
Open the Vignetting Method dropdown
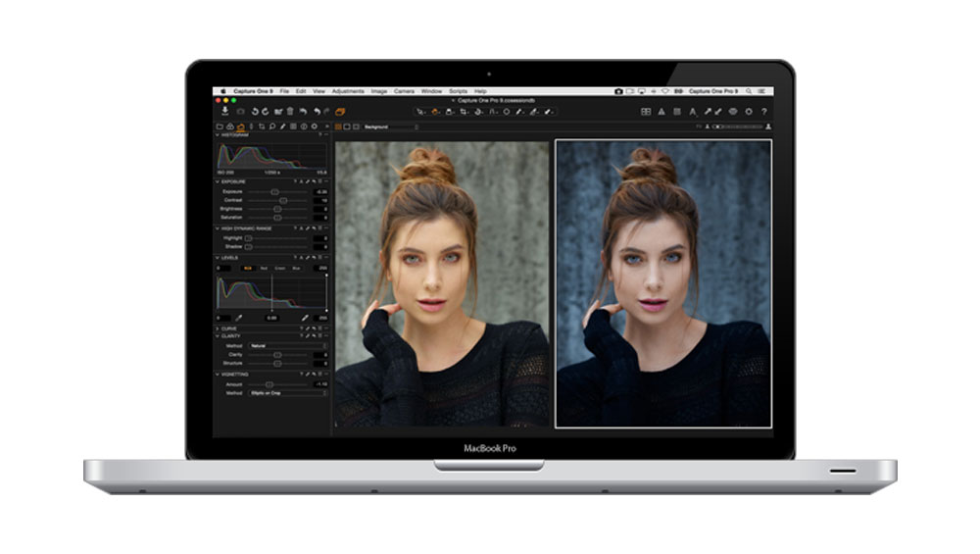tap(287, 393)
